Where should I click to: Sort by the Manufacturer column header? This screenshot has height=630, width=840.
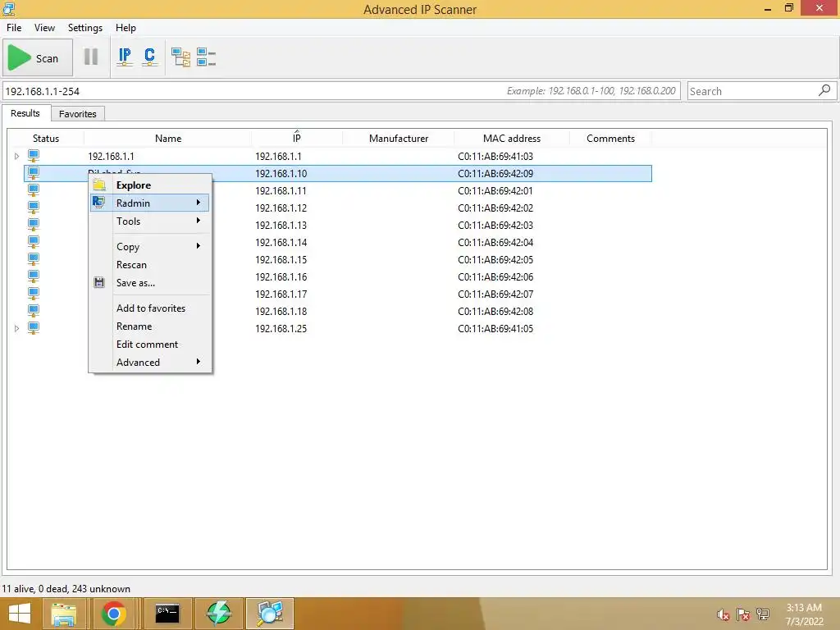399,138
